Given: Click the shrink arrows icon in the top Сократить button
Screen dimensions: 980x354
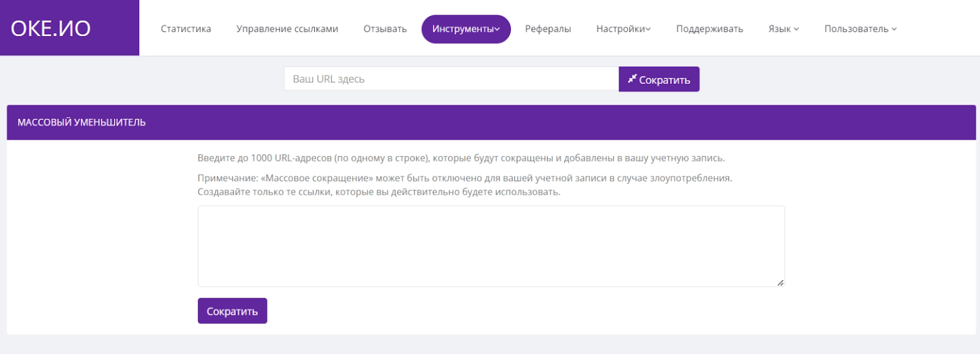Looking at the screenshot, I should point(631,79).
